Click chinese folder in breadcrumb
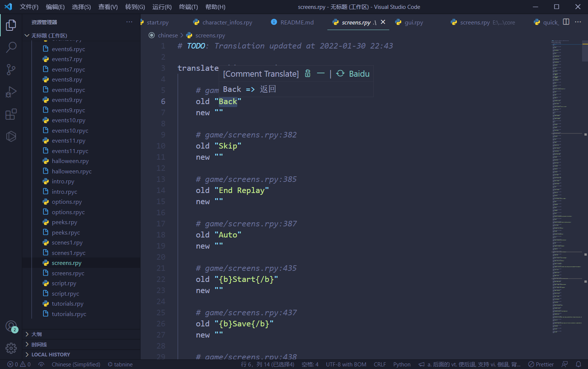The width and height of the screenshot is (588, 369). coord(168,36)
